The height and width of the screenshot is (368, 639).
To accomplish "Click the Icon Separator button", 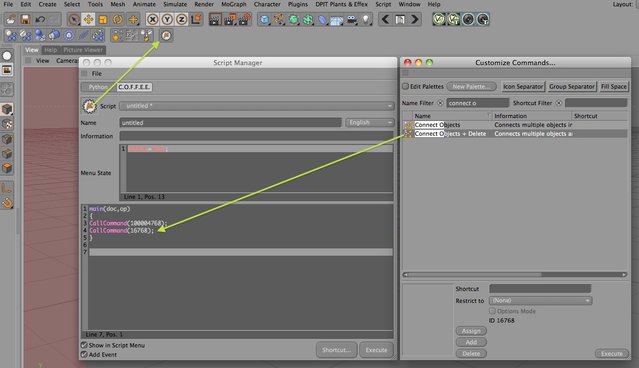I will point(523,86).
